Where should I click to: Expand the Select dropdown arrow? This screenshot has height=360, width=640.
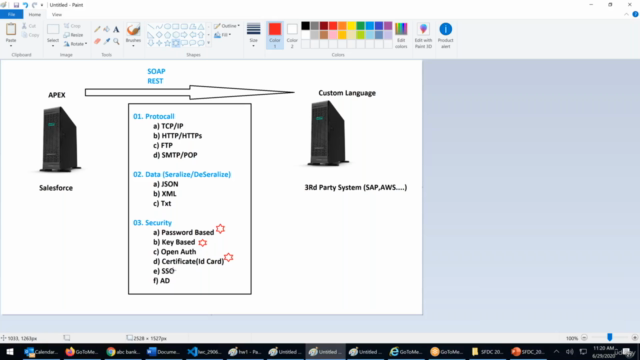click(53, 45)
